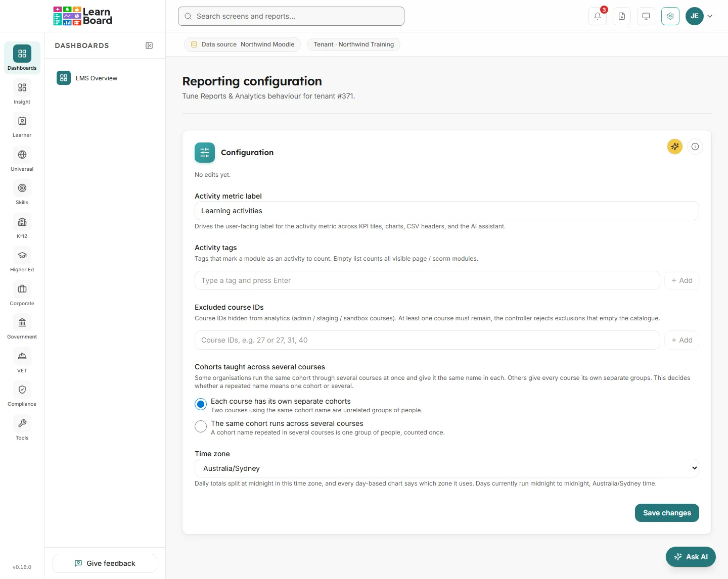The image size is (728, 579).
Task: Click the yellow AI sparkle button
Action: pos(675,147)
